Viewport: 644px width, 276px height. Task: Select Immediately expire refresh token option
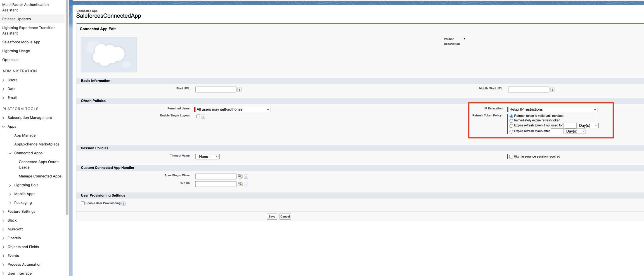(x=511, y=121)
